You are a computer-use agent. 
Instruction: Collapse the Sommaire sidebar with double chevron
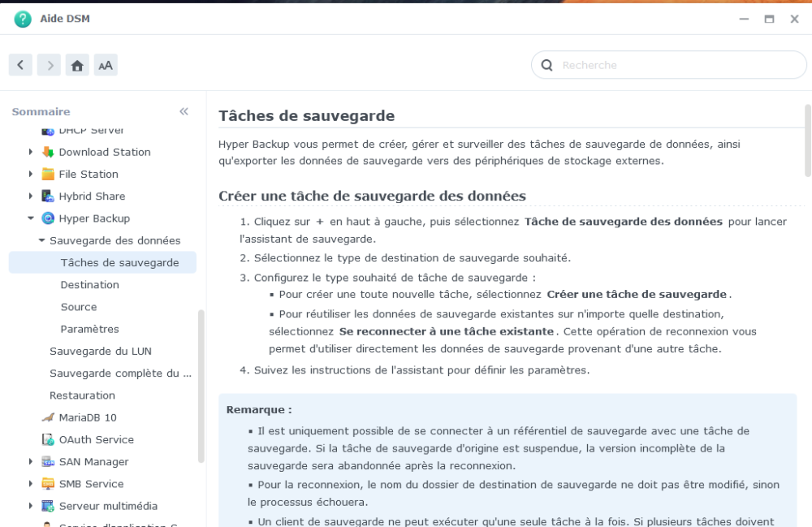pos(184,111)
